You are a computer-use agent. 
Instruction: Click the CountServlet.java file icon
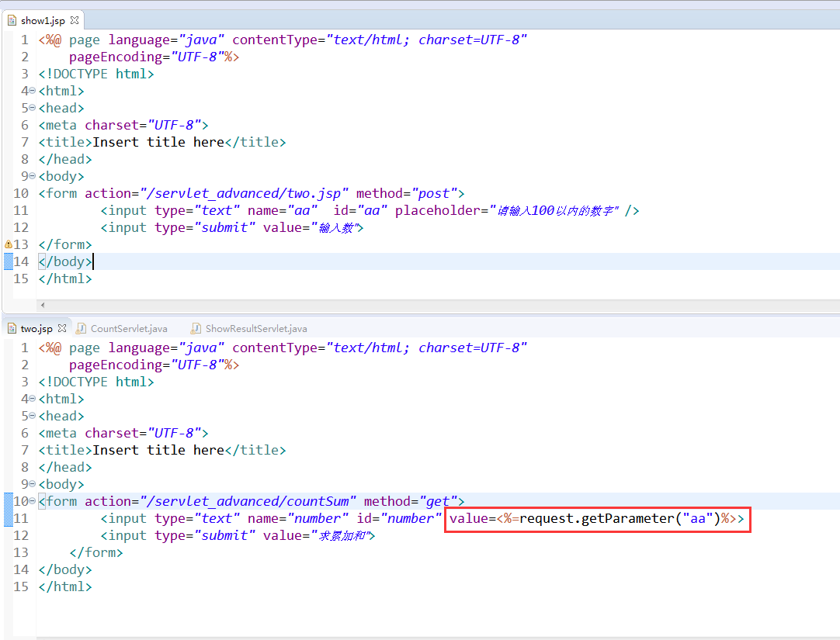[x=82, y=329]
